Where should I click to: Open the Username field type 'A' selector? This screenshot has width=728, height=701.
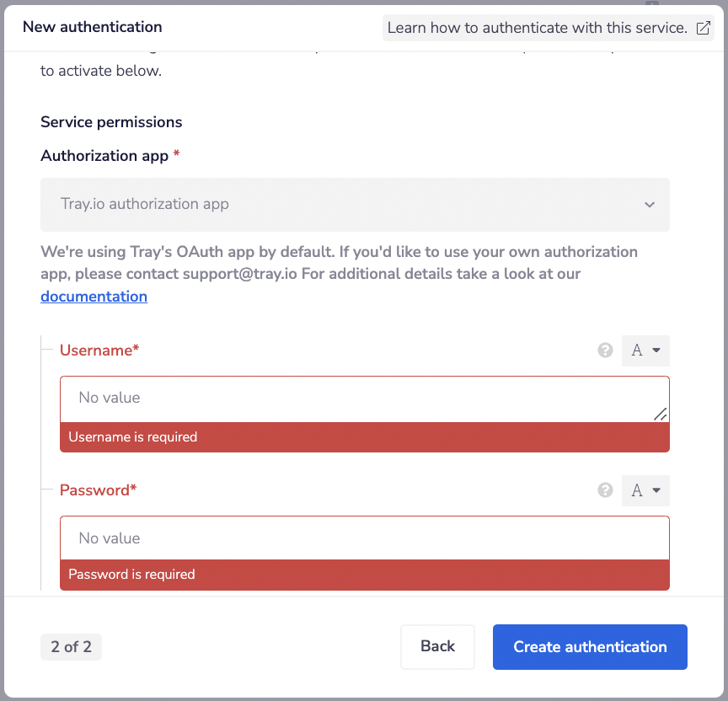click(x=645, y=350)
